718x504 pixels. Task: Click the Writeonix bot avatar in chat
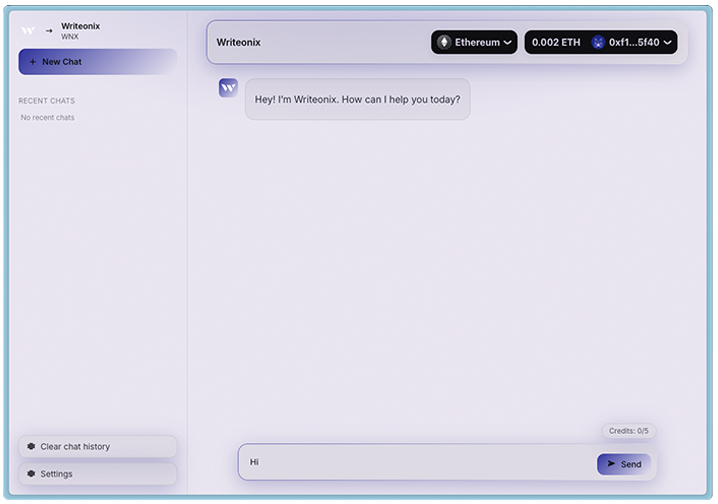tap(228, 88)
